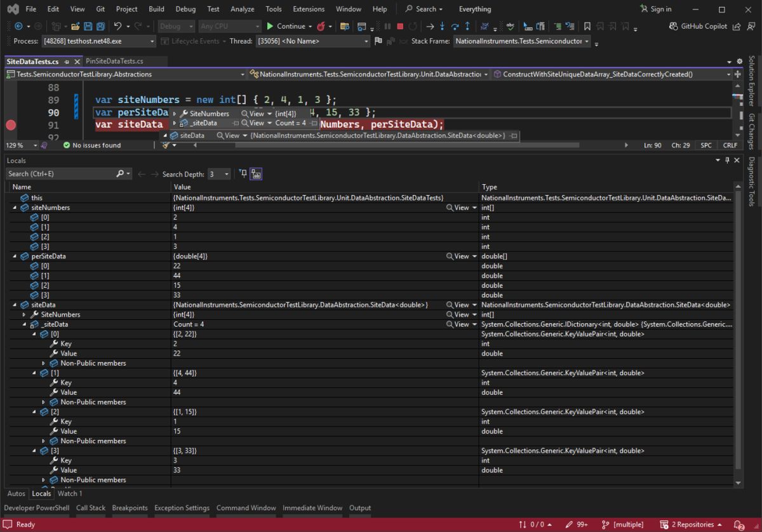Expand Non-Public members below Value 22

point(44,363)
